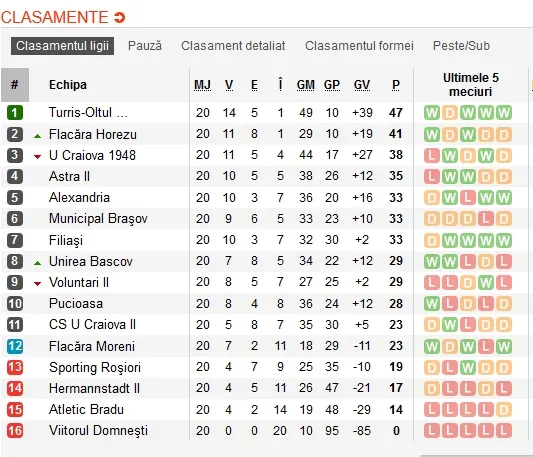The width and height of the screenshot is (533, 457).
Task: Click the red L badge in U Craiova 1948 row
Action: 432,156
